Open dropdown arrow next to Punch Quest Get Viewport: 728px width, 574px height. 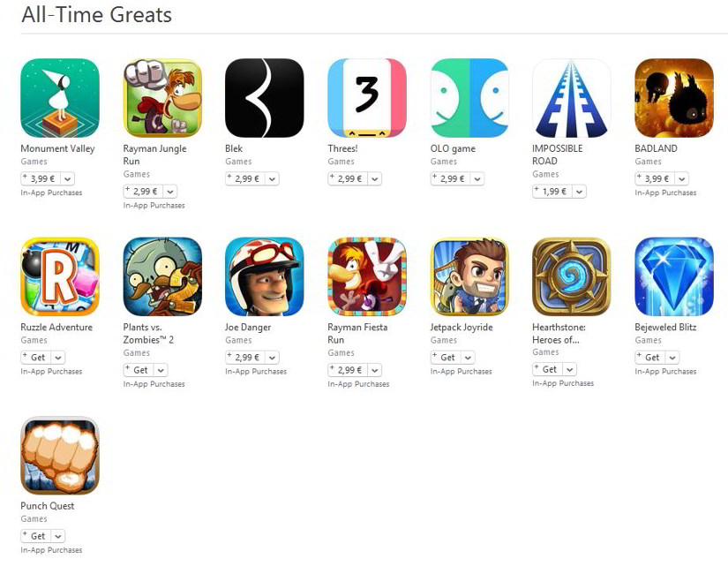58,536
